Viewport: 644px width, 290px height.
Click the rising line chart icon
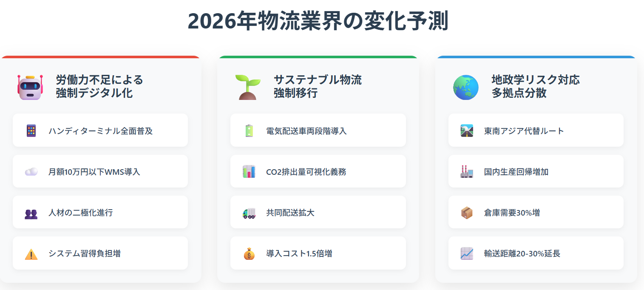click(x=467, y=254)
